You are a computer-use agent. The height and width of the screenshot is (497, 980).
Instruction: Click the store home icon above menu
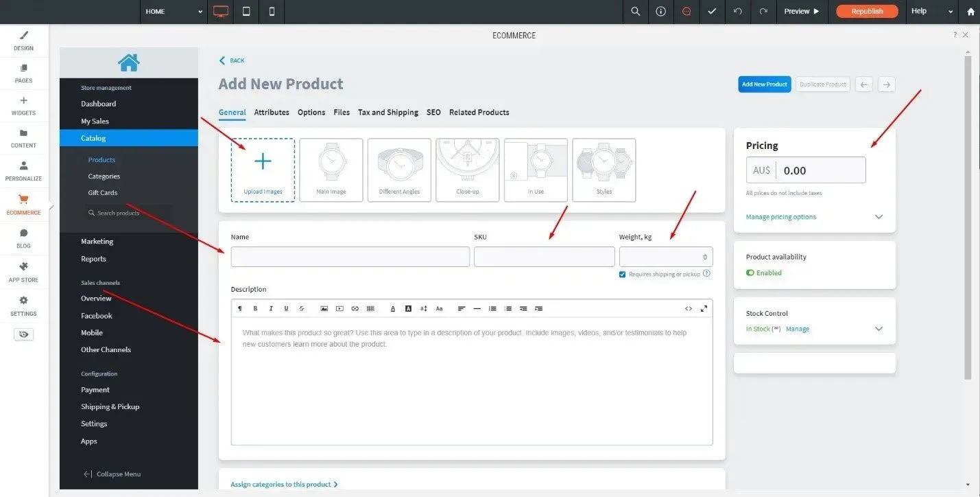[128, 62]
